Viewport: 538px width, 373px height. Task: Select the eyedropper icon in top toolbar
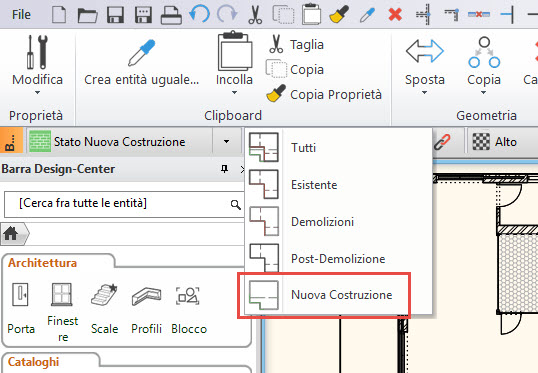(367, 15)
